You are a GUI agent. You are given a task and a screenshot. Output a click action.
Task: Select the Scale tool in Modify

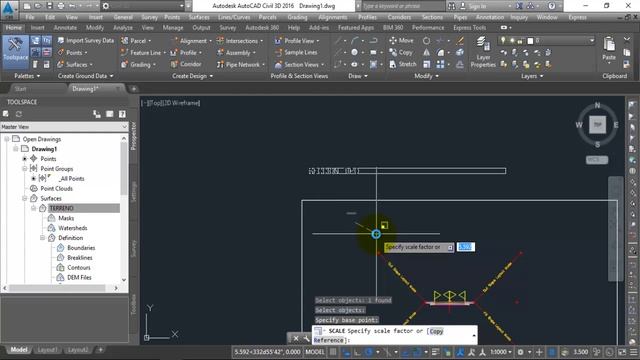(x=426, y=64)
